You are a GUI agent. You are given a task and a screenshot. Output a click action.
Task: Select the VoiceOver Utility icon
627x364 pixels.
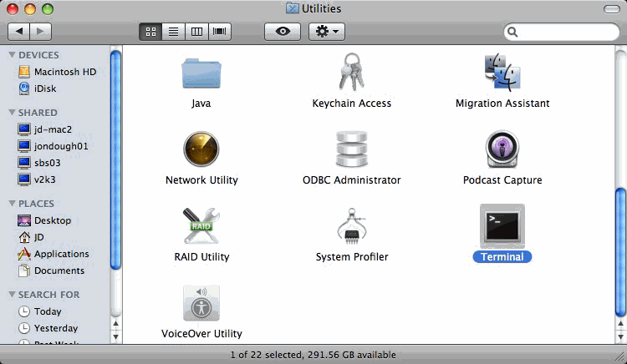[x=201, y=303]
